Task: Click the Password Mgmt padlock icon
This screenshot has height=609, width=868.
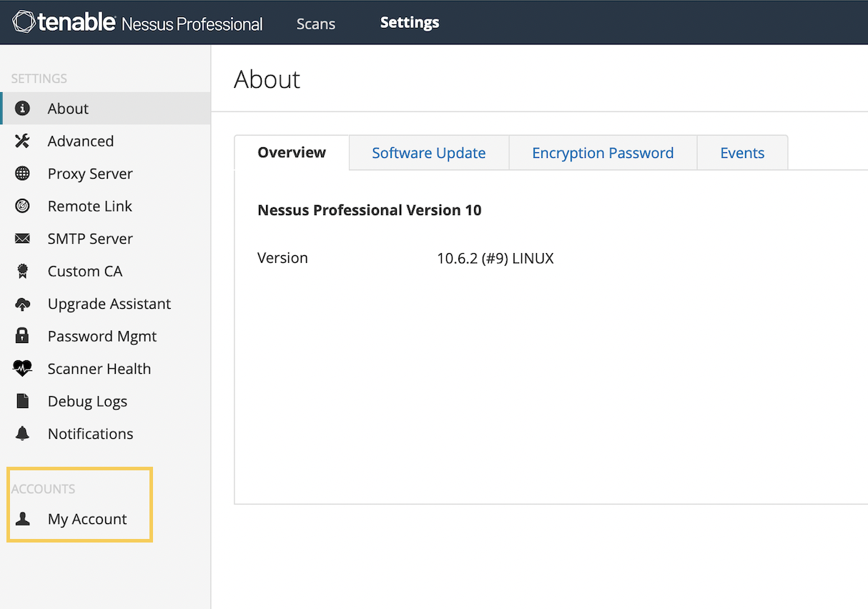Action: (x=22, y=336)
